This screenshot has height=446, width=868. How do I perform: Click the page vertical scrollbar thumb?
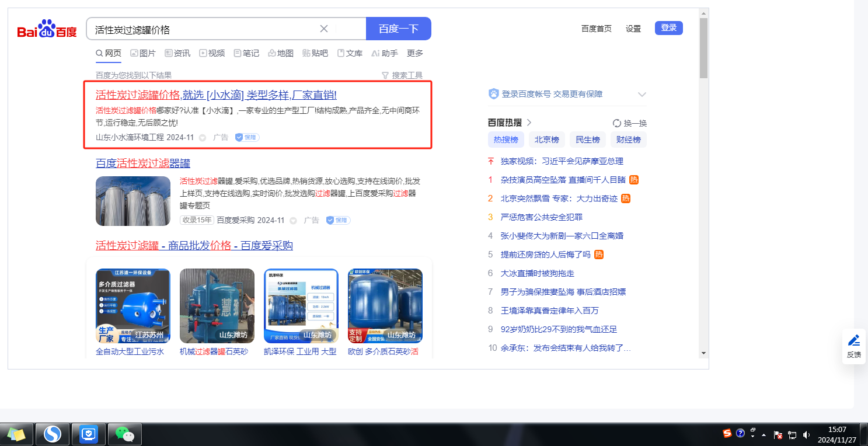703,48
